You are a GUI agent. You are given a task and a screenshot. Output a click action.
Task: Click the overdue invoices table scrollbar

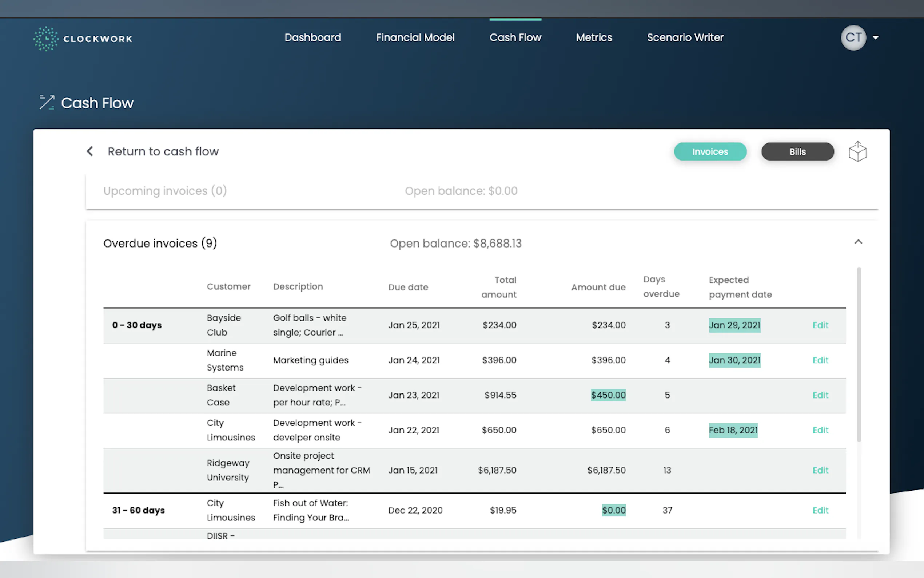point(859,355)
